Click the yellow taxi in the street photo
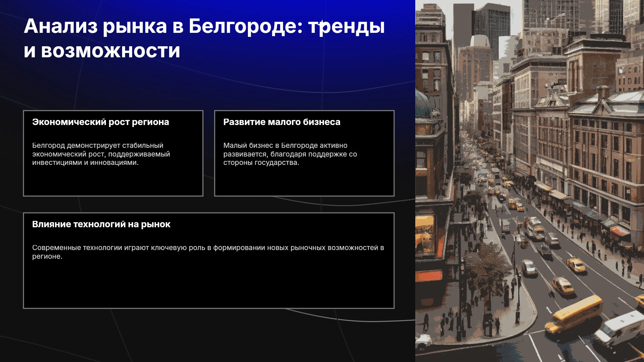The width and height of the screenshot is (644, 362). pyautogui.click(x=563, y=286)
